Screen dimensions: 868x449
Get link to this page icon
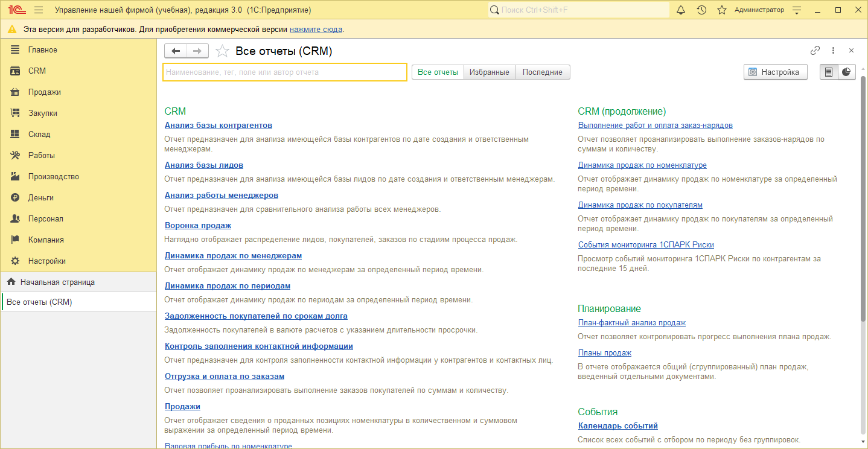pos(815,51)
